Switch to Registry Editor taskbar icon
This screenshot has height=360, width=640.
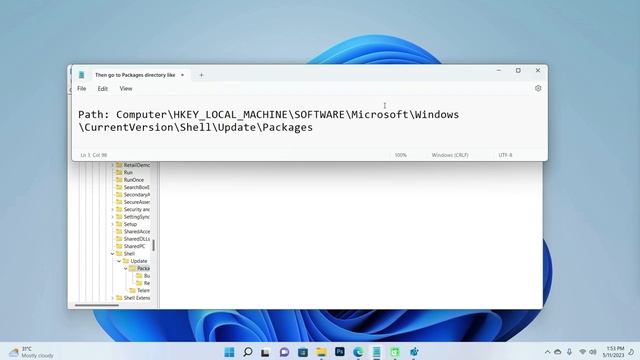pos(414,352)
